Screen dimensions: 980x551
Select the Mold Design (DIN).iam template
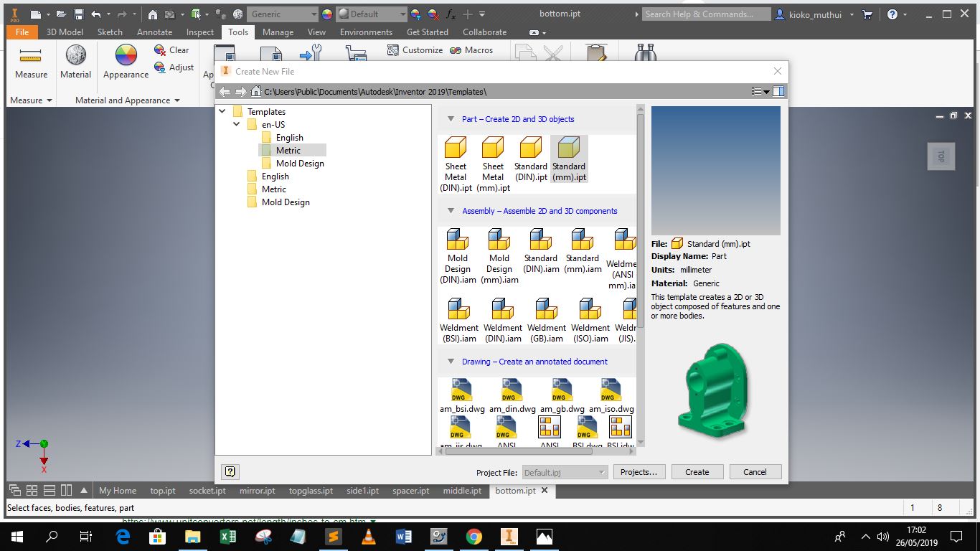(458, 257)
